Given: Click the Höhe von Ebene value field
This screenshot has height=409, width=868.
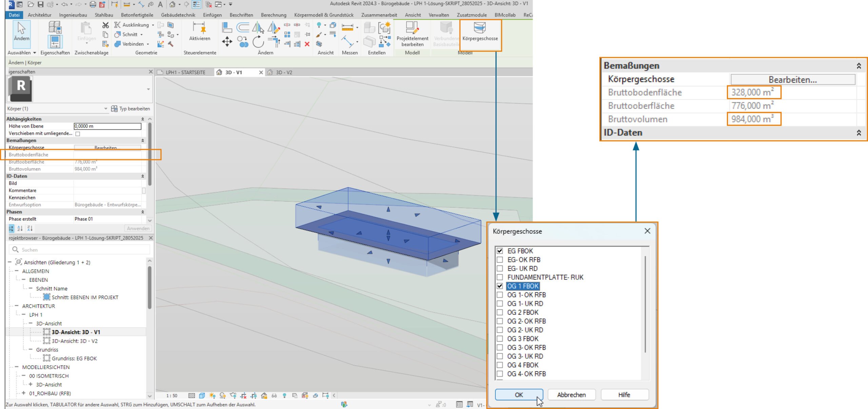Looking at the screenshot, I should coord(107,126).
